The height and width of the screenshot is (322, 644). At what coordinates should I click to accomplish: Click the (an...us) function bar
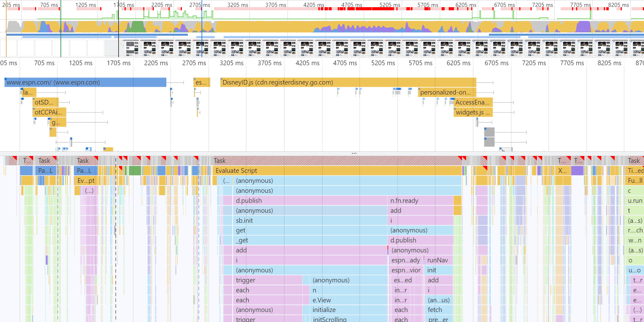439,300
